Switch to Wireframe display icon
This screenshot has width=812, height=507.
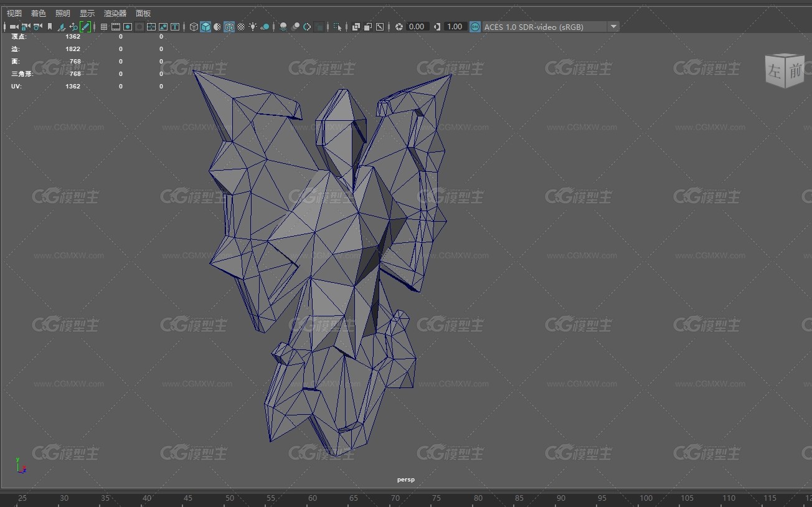[194, 27]
